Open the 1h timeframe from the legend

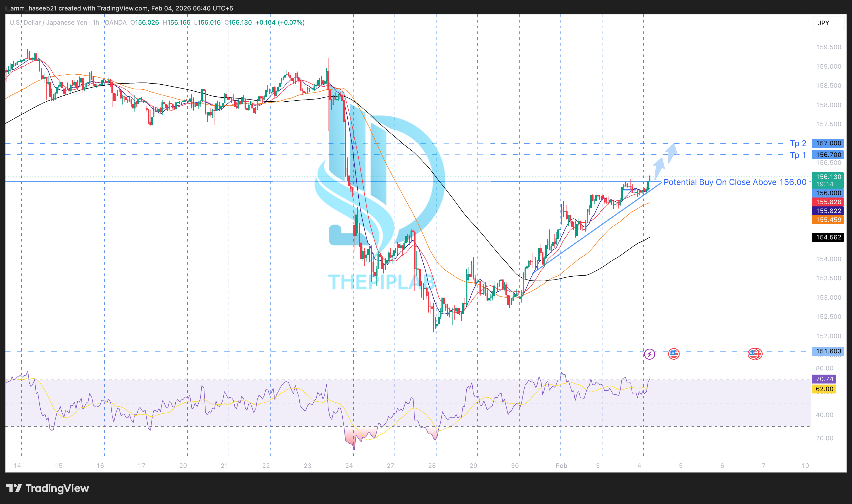coord(95,23)
